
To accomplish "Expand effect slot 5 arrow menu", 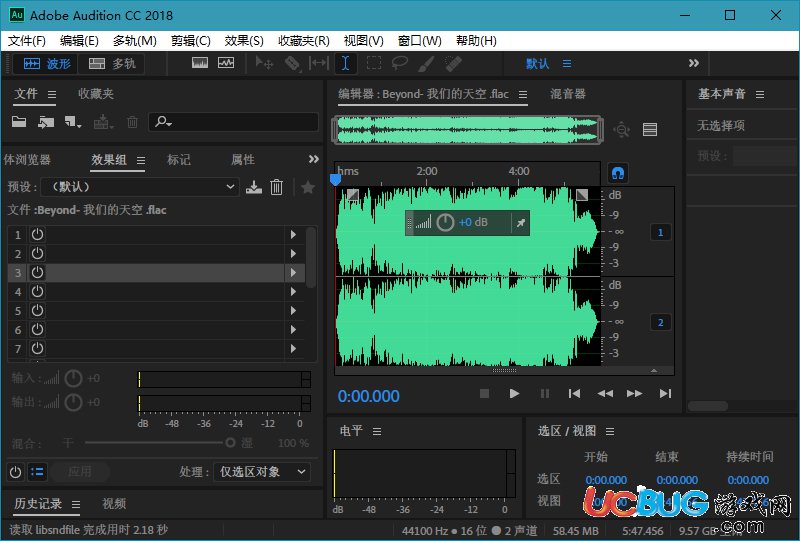I will (293, 310).
